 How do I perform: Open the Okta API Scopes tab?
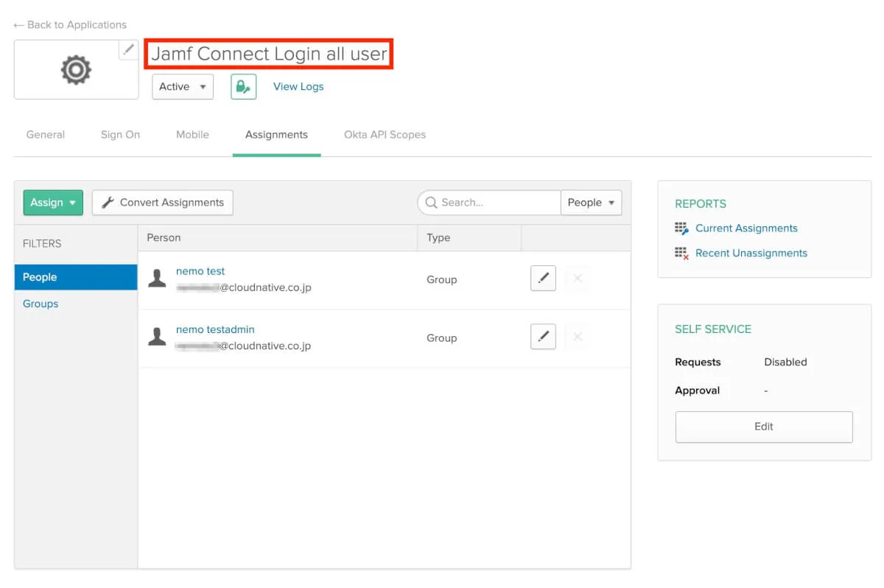385,135
